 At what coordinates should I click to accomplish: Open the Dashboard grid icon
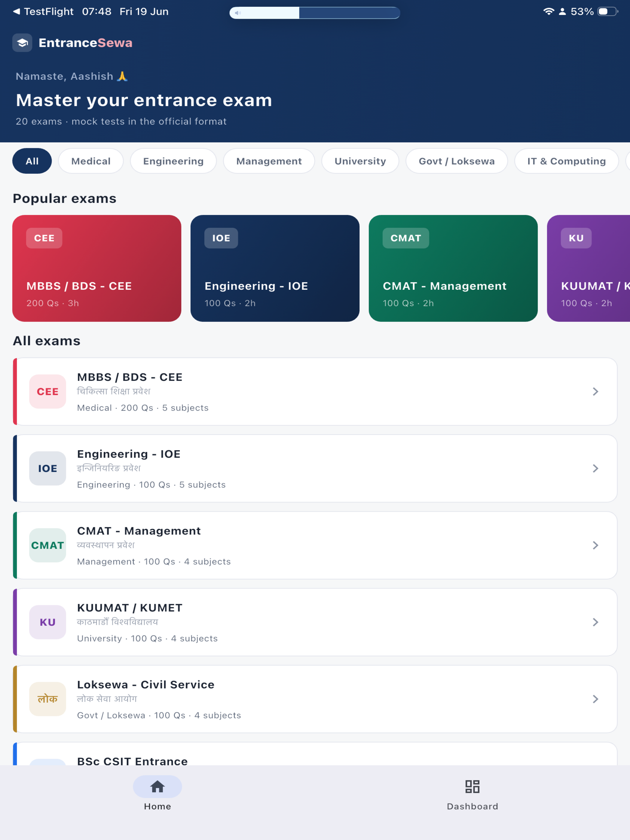point(472,787)
